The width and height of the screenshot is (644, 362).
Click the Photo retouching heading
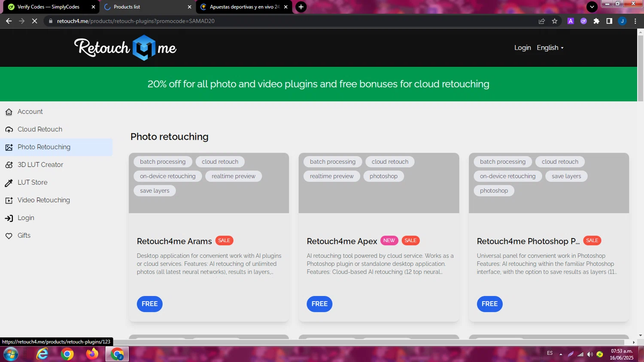click(170, 136)
